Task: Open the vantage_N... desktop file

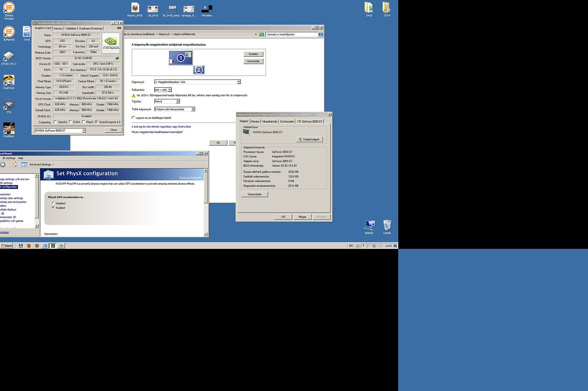Action: pyautogui.click(x=189, y=11)
